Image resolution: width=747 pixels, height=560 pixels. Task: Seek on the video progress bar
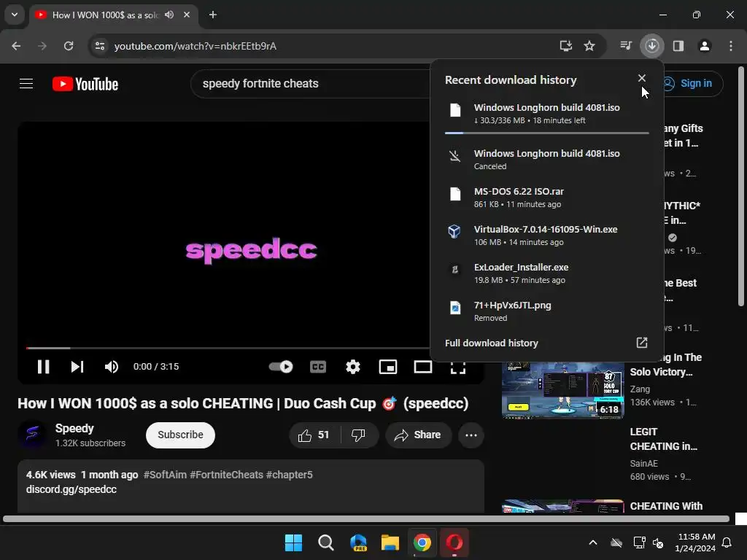click(228, 348)
